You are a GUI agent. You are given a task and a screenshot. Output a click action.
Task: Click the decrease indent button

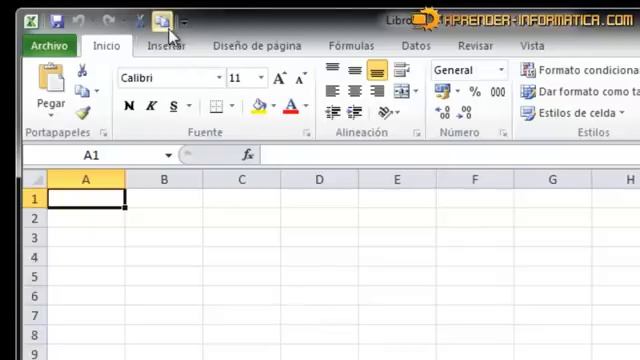[333, 112]
